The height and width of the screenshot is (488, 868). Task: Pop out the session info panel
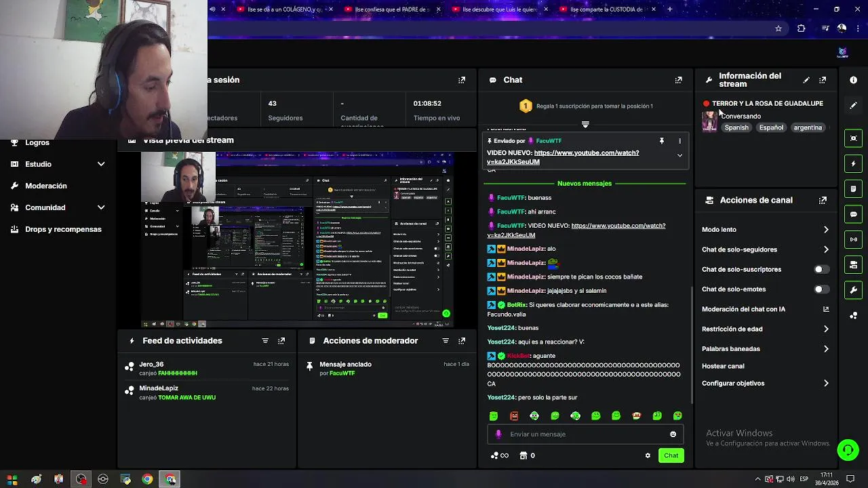pyautogui.click(x=462, y=80)
